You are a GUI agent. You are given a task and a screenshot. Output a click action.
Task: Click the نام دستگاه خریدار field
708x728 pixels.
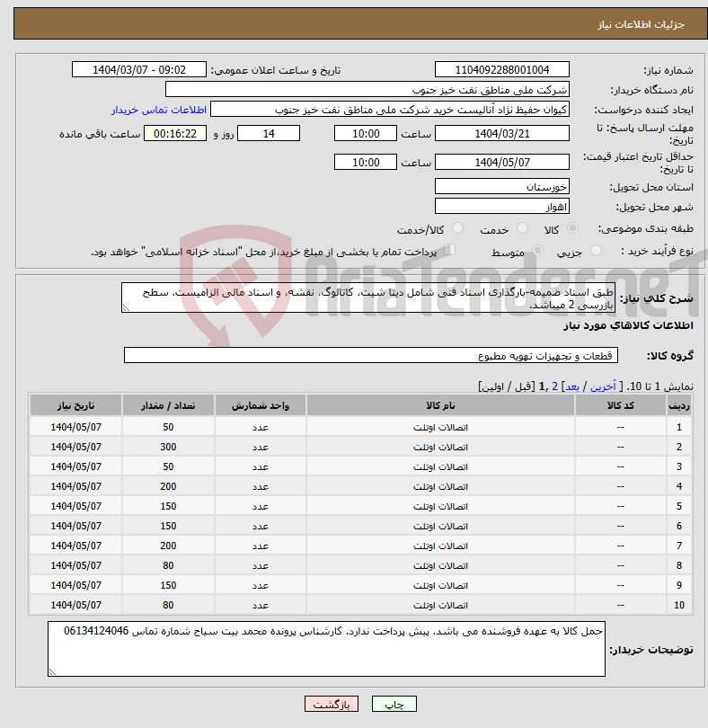coord(367,90)
